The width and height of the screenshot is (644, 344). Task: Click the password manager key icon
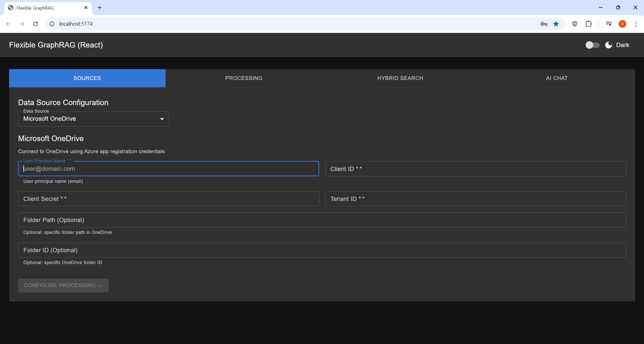pyautogui.click(x=544, y=24)
